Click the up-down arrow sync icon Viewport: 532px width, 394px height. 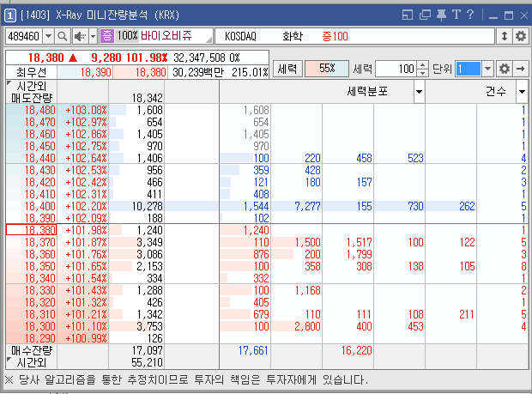tap(505, 36)
